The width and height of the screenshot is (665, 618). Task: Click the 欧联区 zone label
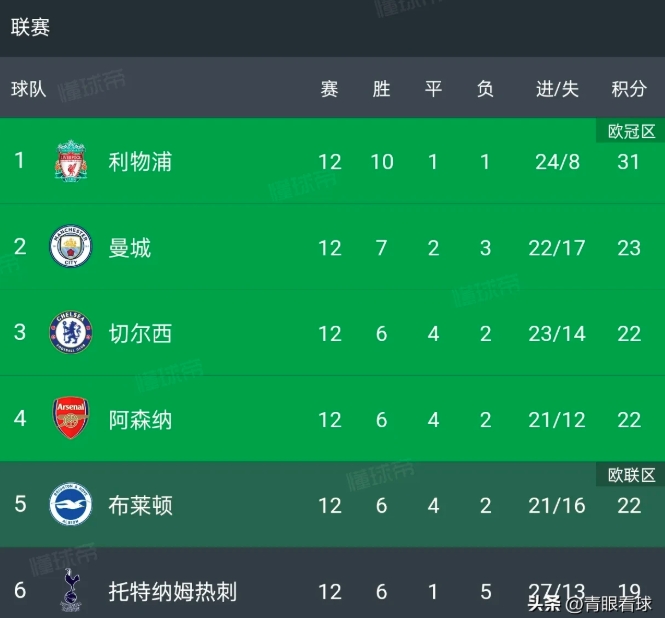coord(631,475)
